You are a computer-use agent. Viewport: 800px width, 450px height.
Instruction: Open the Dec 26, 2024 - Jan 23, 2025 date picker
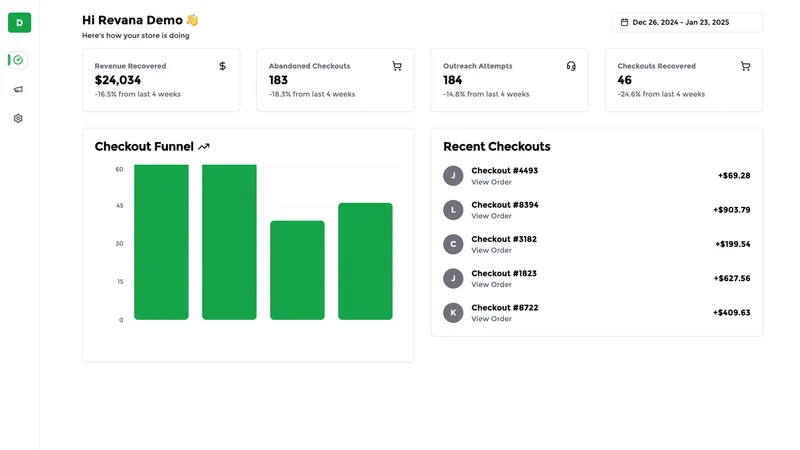[687, 22]
